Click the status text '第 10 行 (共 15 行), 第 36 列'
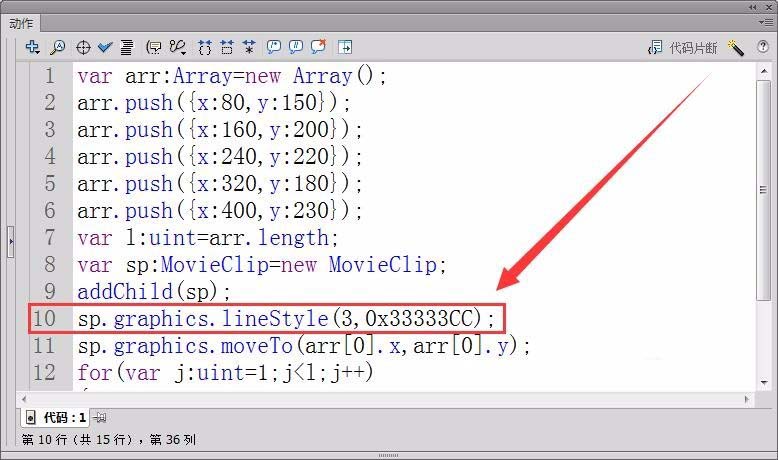Viewport: 778px width, 460px height. (109, 440)
